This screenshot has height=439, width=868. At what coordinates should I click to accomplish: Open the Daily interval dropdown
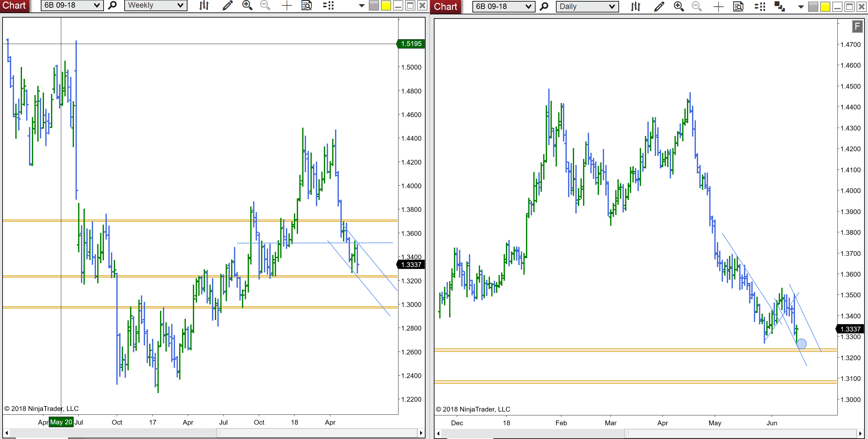587,6
